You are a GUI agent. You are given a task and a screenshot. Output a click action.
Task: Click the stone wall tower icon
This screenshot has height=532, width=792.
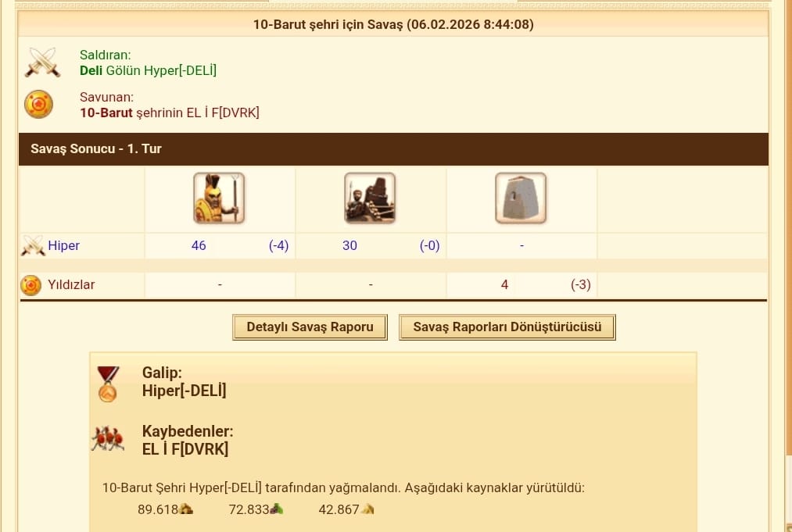(521, 198)
